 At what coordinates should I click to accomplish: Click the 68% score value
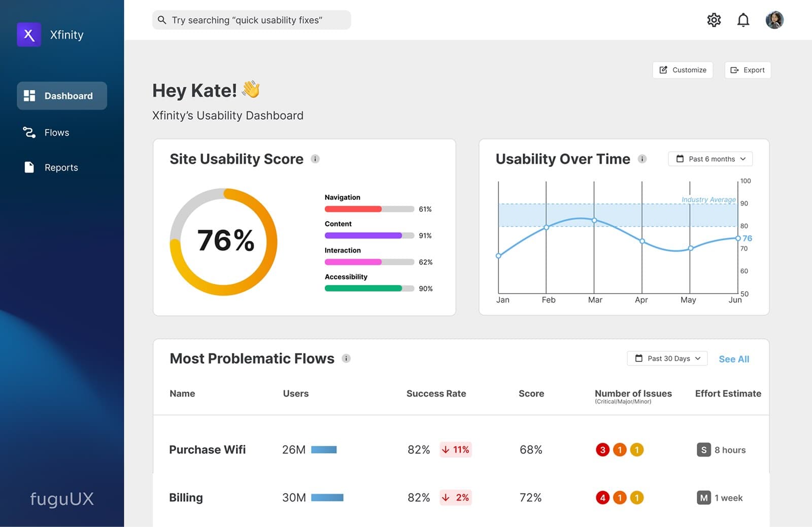pyautogui.click(x=531, y=449)
